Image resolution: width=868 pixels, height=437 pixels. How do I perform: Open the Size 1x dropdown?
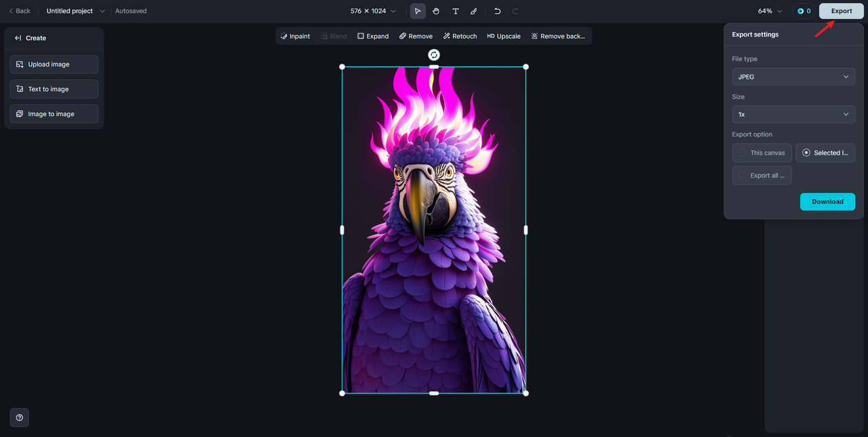pos(793,115)
